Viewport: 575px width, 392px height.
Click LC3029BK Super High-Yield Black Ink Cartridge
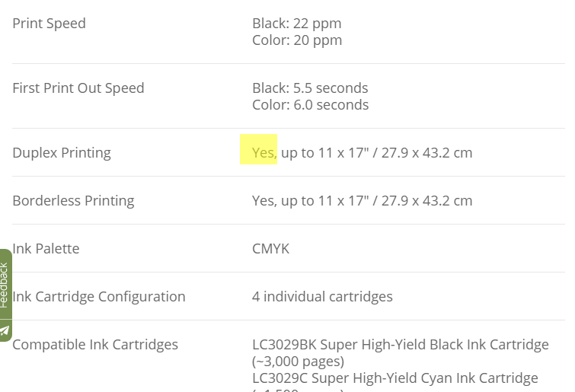pos(401,345)
